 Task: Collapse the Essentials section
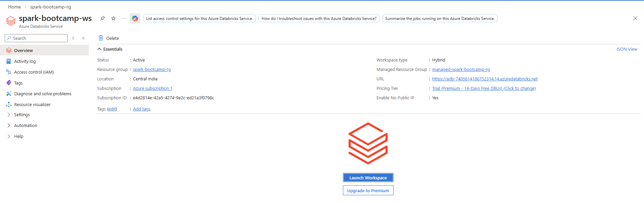(x=99, y=49)
